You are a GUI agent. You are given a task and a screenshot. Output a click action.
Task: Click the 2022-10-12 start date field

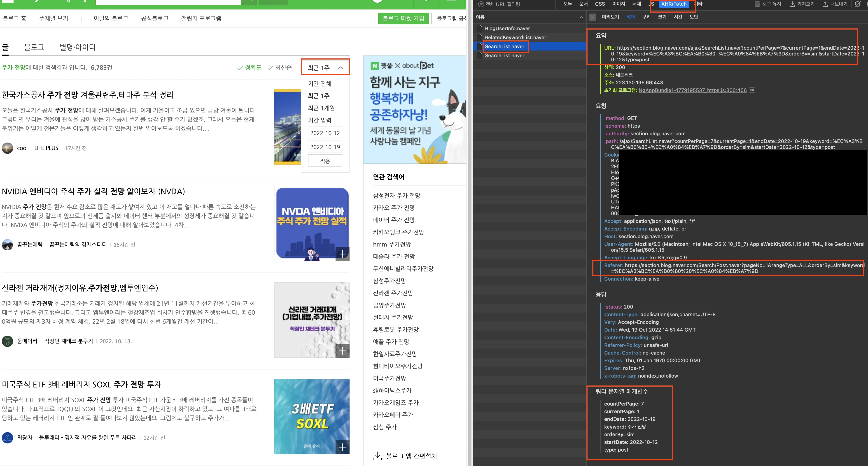325,133
